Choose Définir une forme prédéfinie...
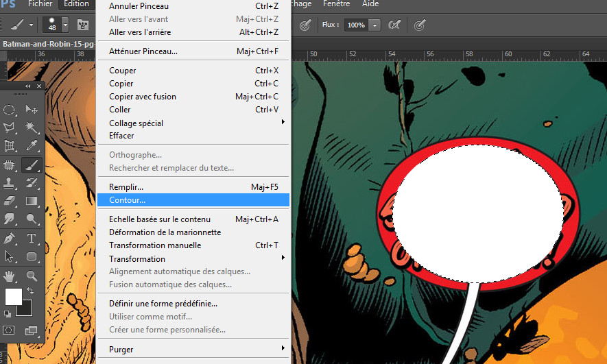This screenshot has height=364, width=607. pos(193,304)
